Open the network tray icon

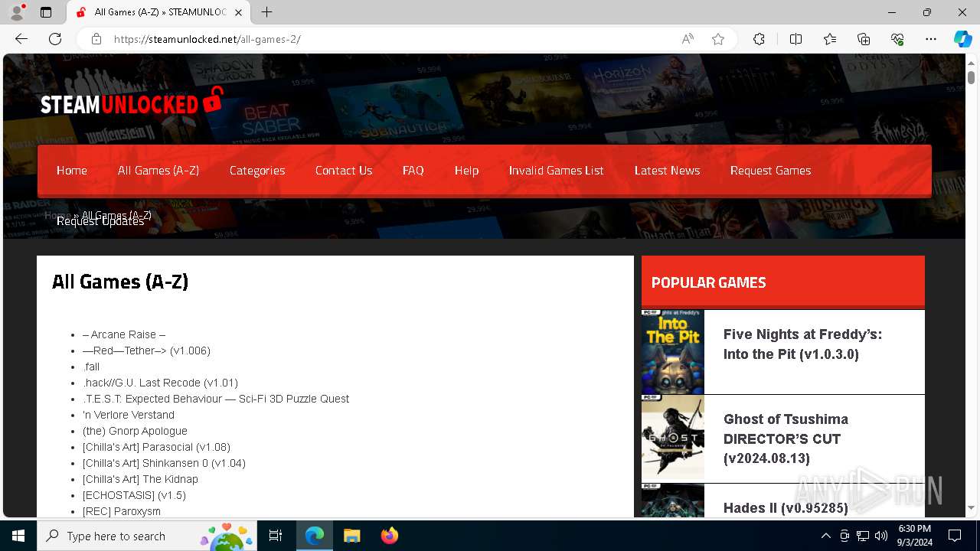click(x=863, y=536)
